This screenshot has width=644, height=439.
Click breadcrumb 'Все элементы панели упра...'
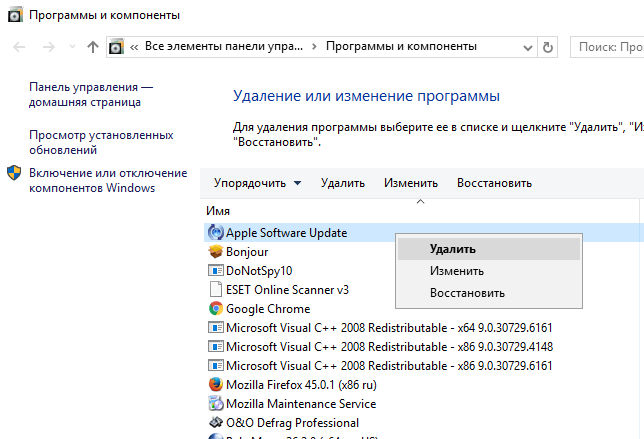[223, 46]
